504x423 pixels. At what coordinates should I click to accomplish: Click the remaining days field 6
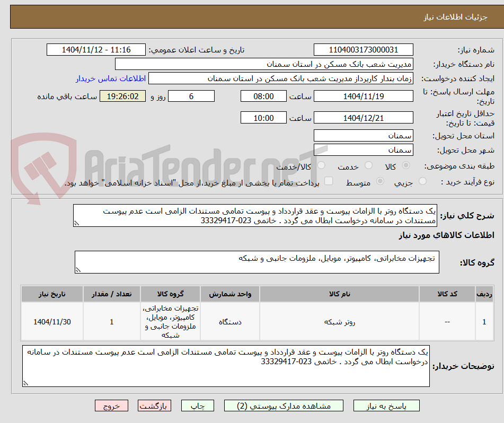point(191,96)
